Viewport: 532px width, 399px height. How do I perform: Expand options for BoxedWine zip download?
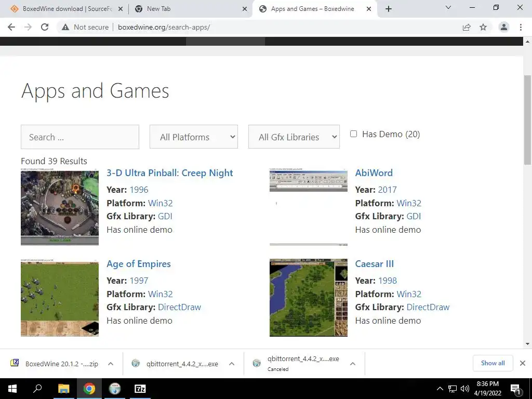point(111,364)
